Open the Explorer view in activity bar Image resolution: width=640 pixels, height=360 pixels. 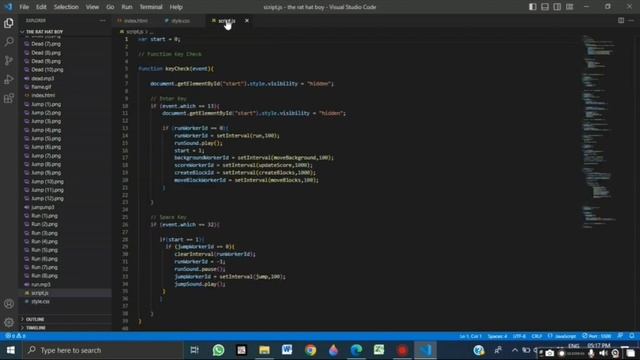click(x=9, y=23)
